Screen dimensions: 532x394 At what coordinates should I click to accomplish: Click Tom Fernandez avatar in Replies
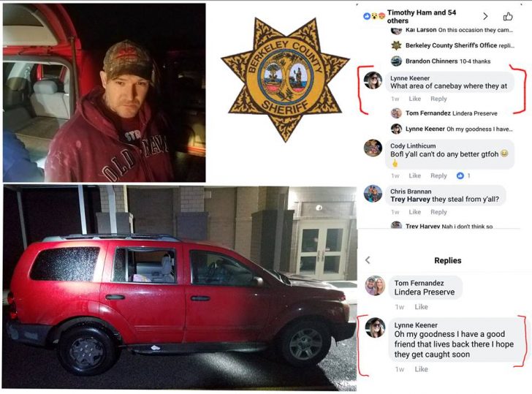click(376, 285)
